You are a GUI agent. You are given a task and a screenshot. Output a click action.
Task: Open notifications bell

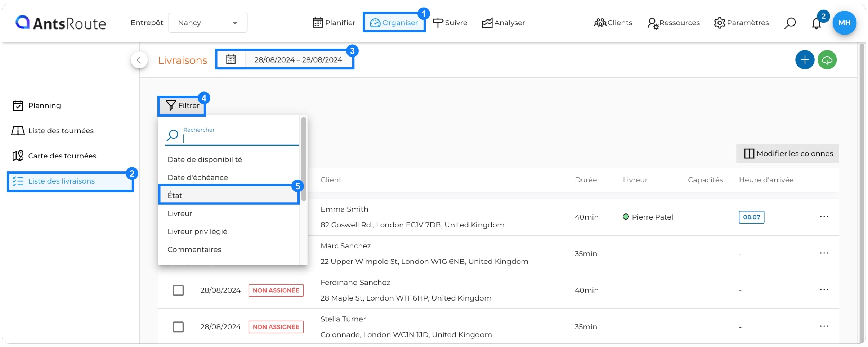tap(816, 23)
